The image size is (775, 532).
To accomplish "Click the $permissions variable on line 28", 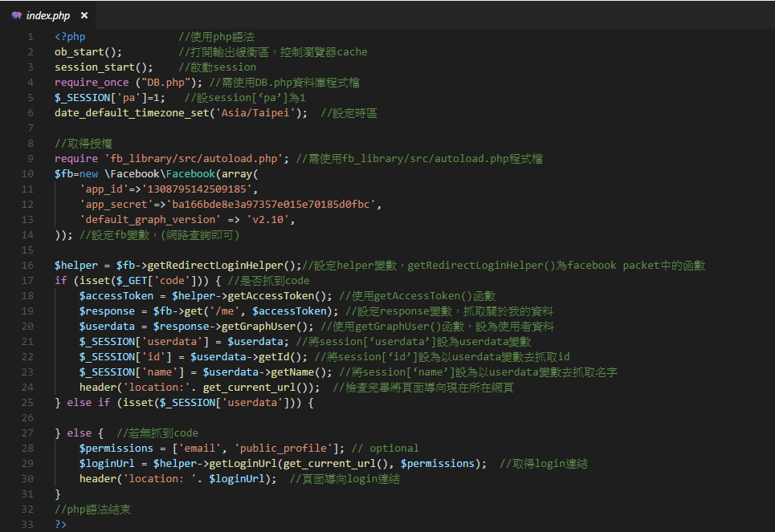I will pos(116,449).
